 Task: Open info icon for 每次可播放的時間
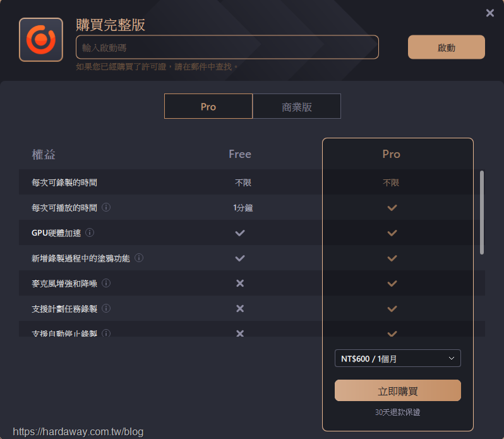point(106,207)
